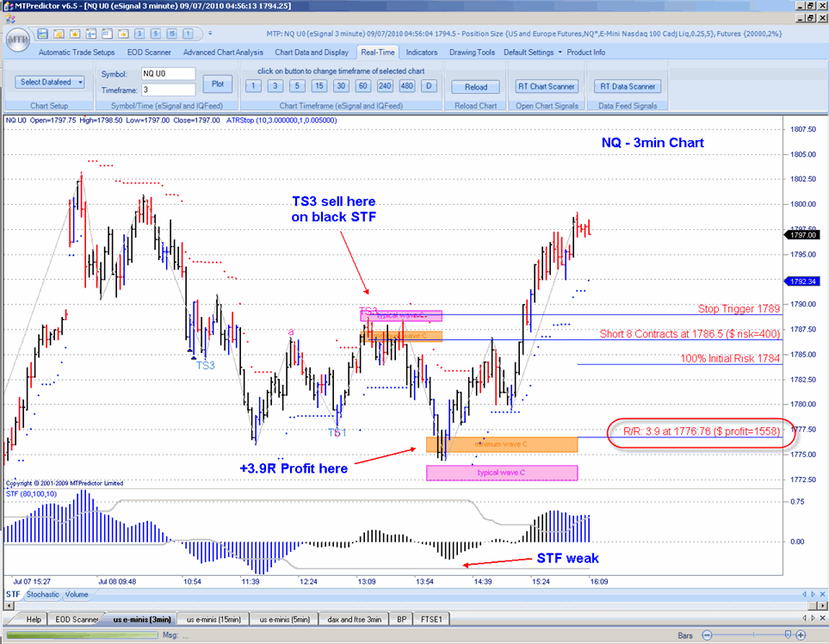The width and height of the screenshot is (829, 644).
Task: Open EOD Scanner ribbon tab
Action: pos(149,53)
